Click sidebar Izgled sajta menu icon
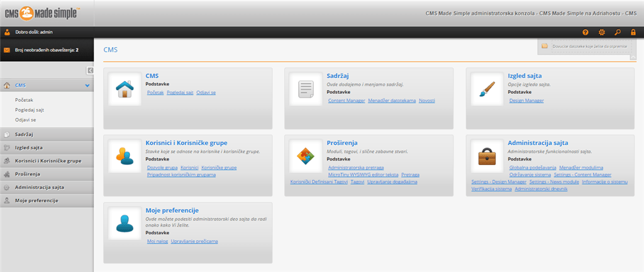This screenshot has height=272, width=644. point(6,147)
